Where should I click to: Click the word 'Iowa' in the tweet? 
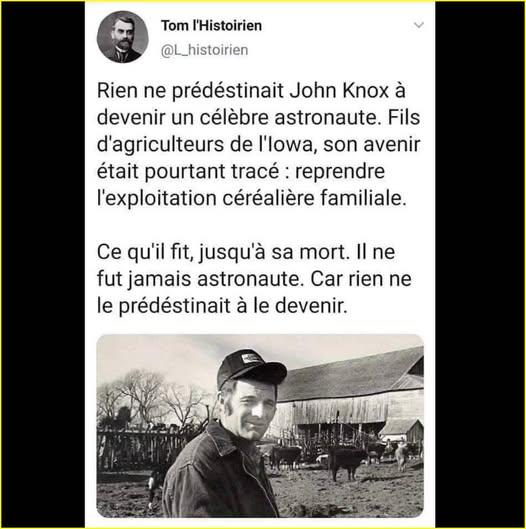click(290, 144)
